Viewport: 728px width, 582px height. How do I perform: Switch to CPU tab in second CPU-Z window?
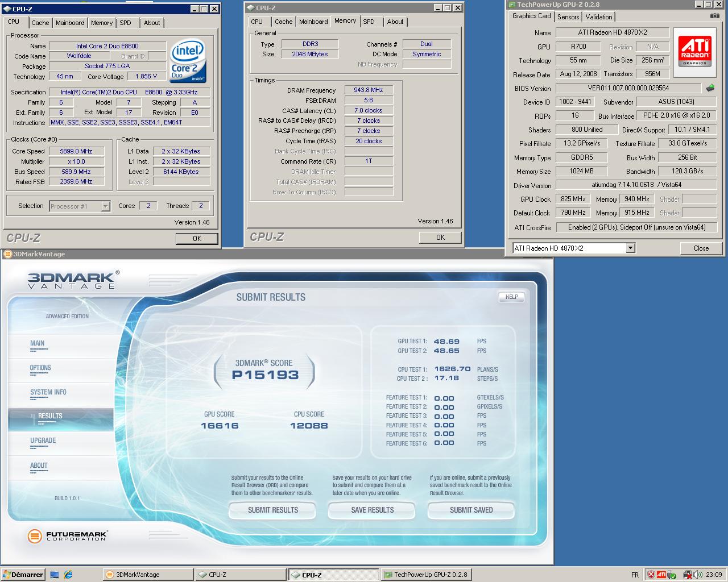click(257, 22)
